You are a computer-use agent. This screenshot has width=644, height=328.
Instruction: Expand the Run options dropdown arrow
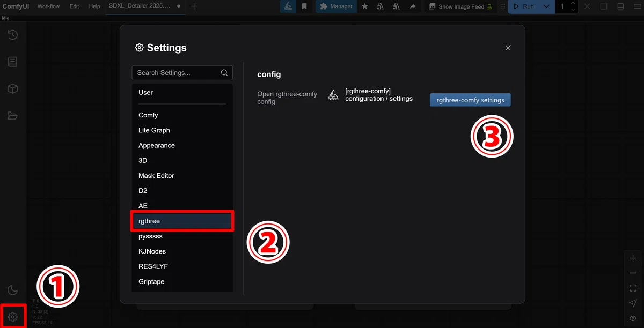(546, 6)
